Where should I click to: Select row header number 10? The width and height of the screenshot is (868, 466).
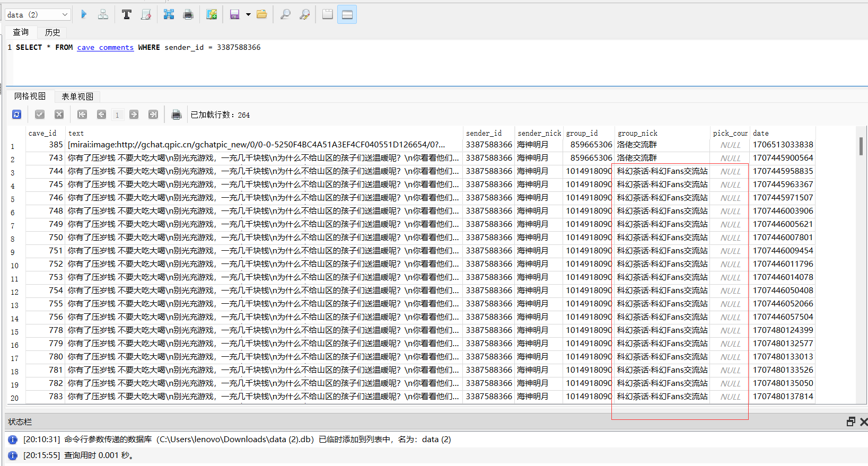pyautogui.click(x=16, y=266)
